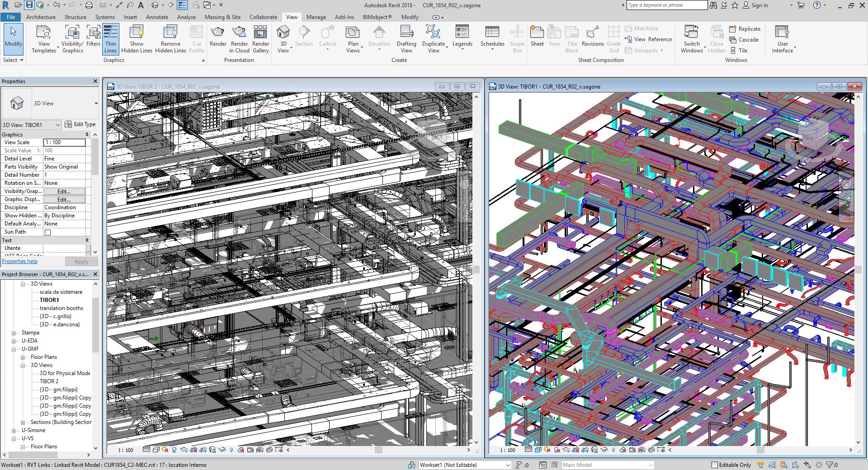Toggle Close Inactive Views button in quick access toolbar
The width and height of the screenshot is (868, 470).
coord(196,5)
